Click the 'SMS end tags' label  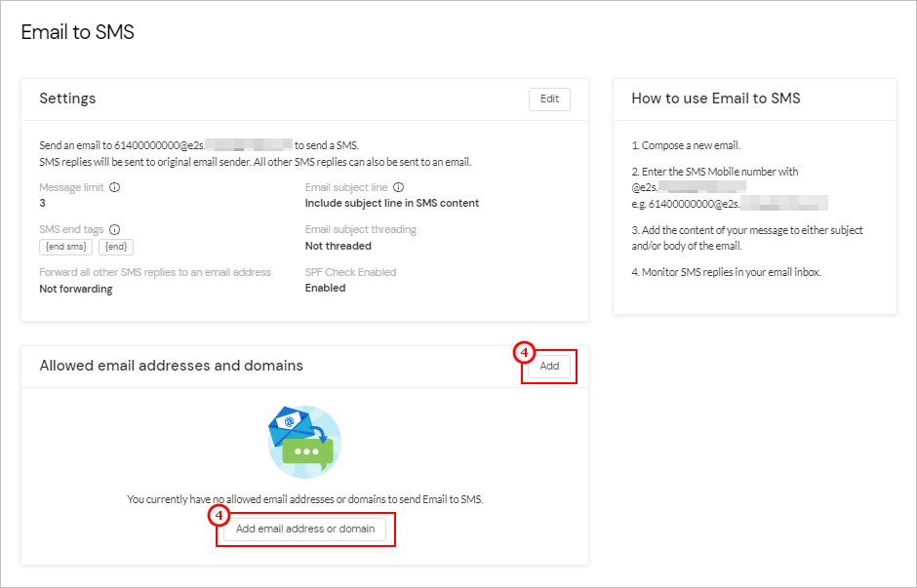(71, 230)
